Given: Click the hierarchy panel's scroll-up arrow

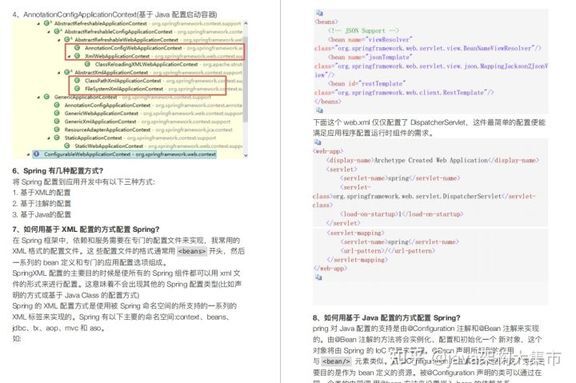Looking at the screenshot, I should point(245,23).
